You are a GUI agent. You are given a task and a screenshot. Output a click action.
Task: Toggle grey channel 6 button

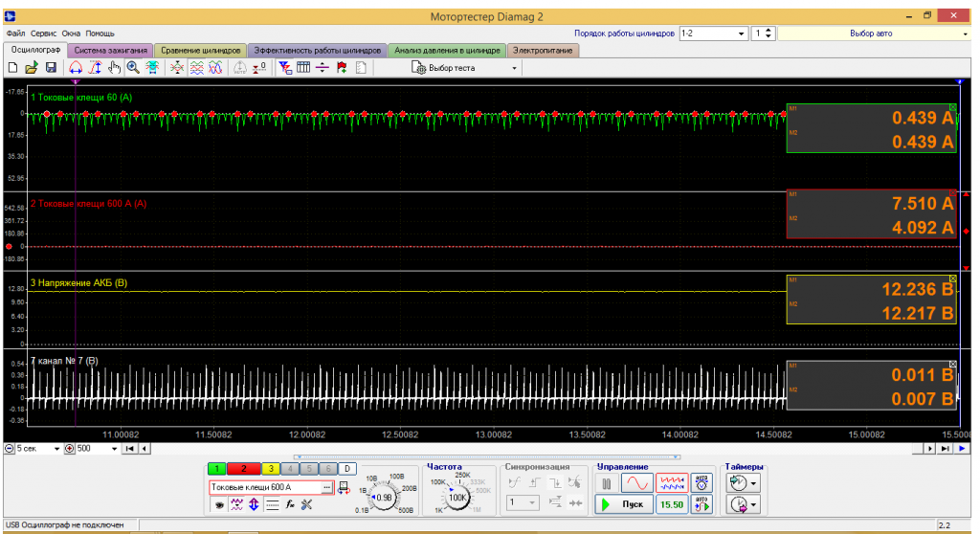[x=328, y=468]
